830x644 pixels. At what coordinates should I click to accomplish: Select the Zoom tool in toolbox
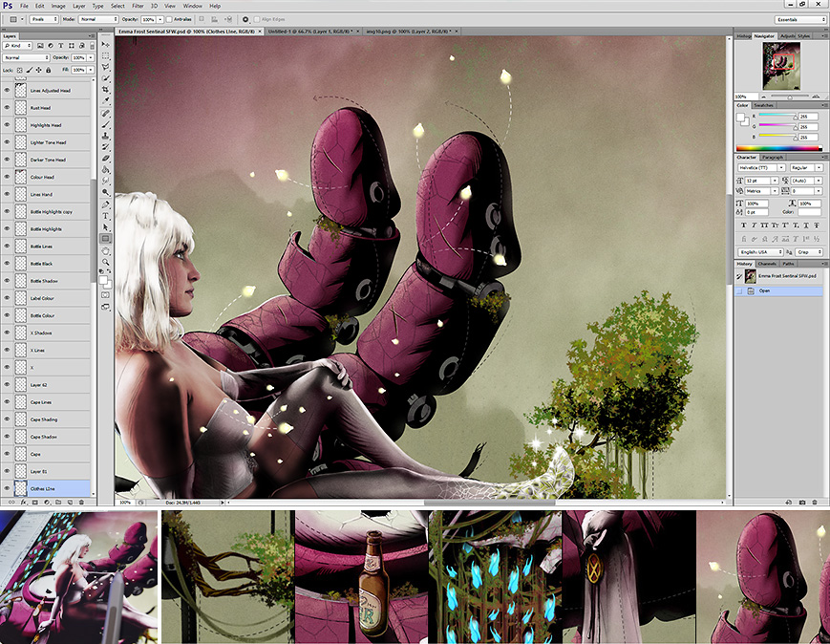105,262
